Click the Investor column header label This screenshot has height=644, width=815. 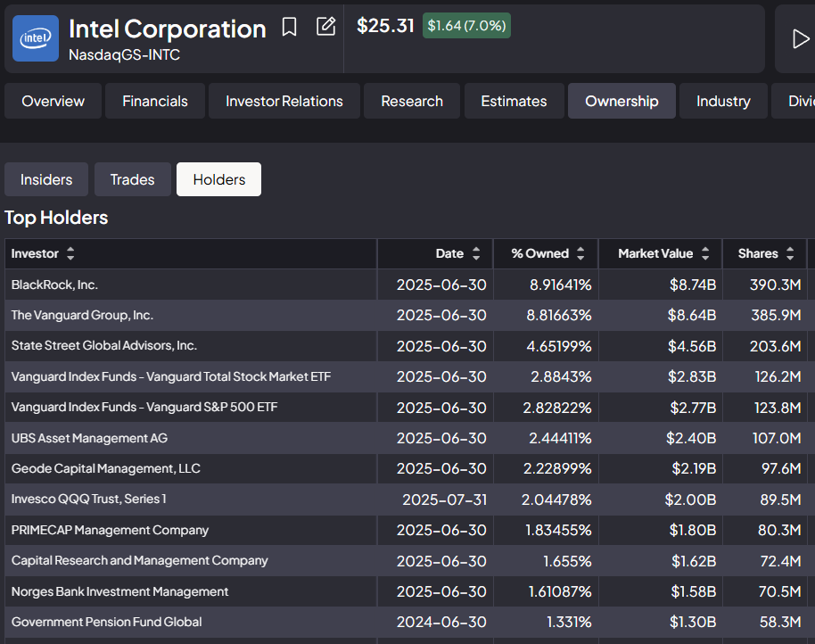point(35,253)
